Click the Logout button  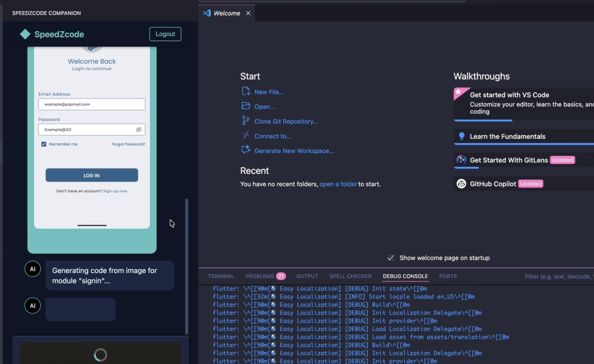pyautogui.click(x=165, y=34)
